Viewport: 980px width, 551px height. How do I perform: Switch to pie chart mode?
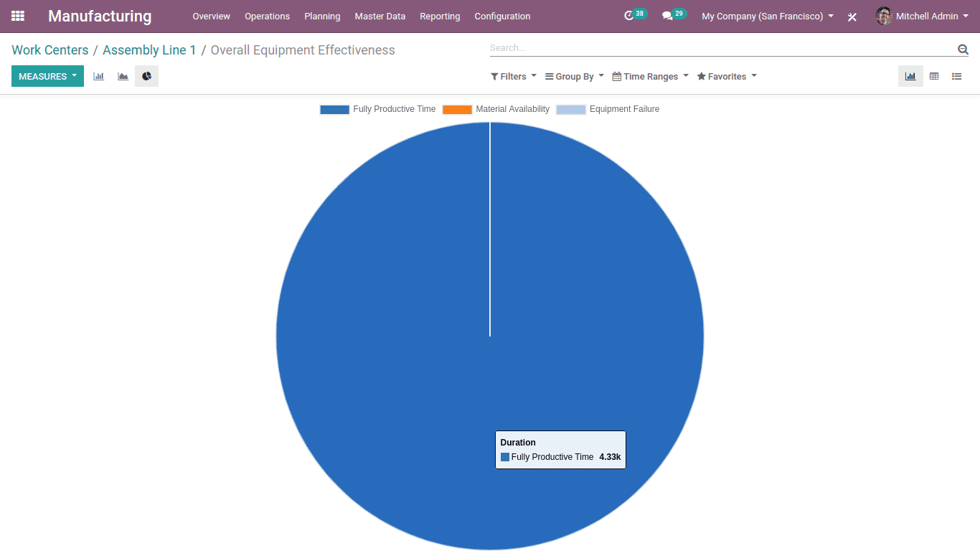click(146, 76)
